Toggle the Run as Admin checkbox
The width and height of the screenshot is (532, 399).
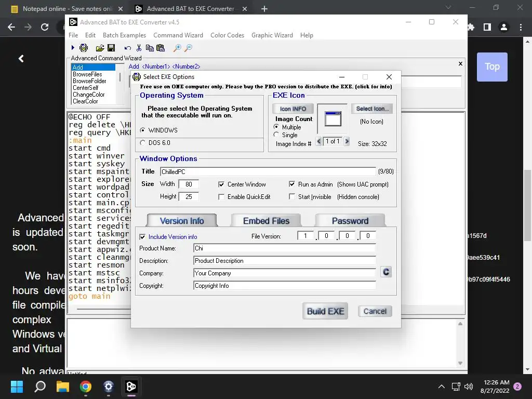(292, 184)
